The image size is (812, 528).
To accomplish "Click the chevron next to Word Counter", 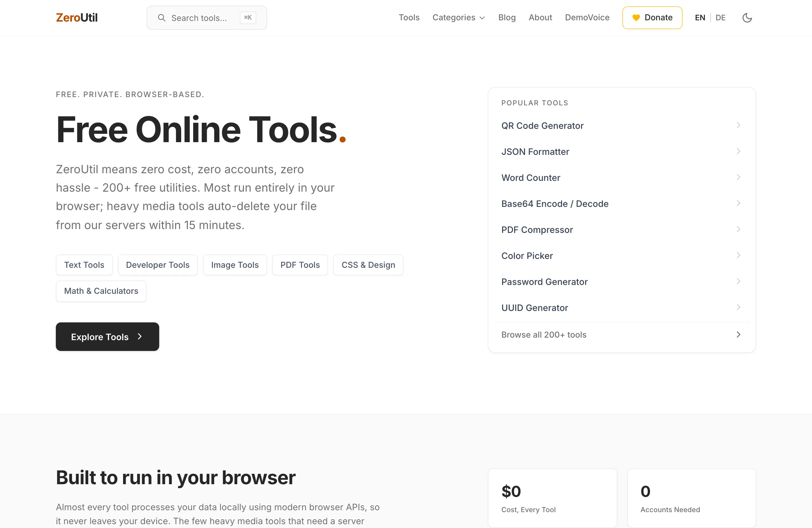I will 738,177.
